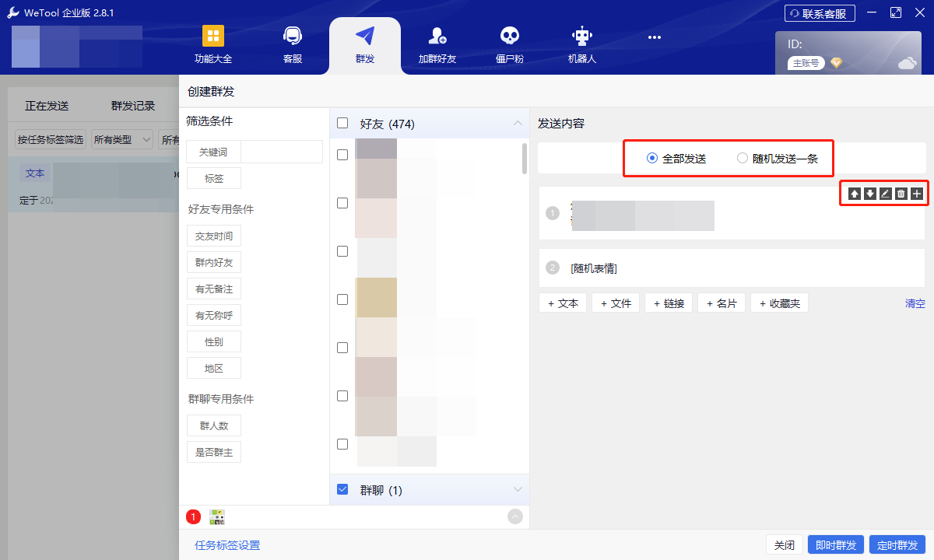Open the 性别 filter condition

pos(214,341)
